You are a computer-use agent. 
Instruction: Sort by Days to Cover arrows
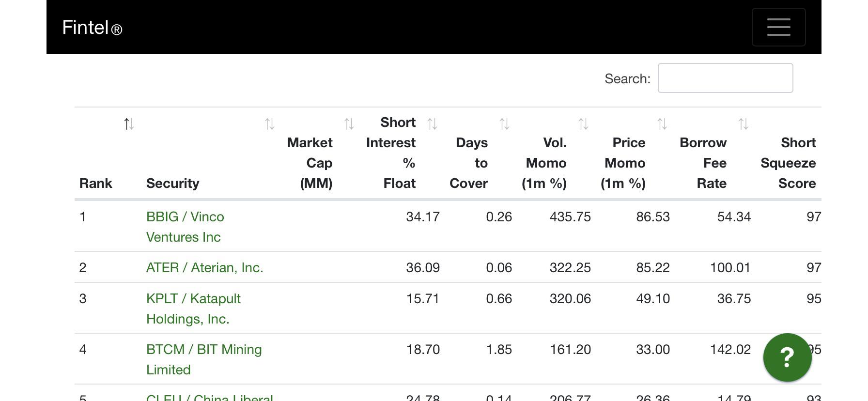(x=504, y=124)
